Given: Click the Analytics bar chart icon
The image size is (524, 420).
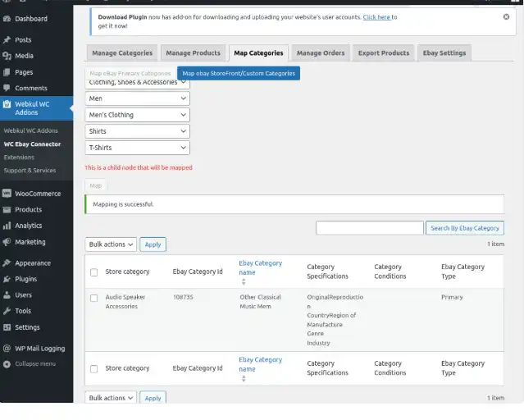Looking at the screenshot, I should coord(7,226).
